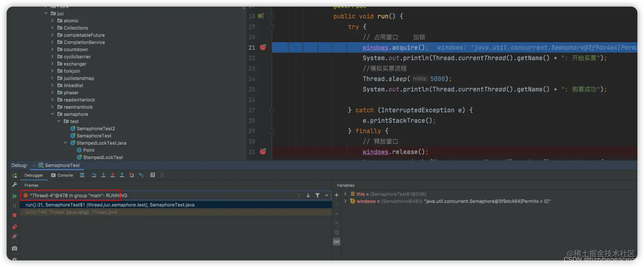Click the Step Out icon
Screen dimensions: 644x267
point(122,175)
